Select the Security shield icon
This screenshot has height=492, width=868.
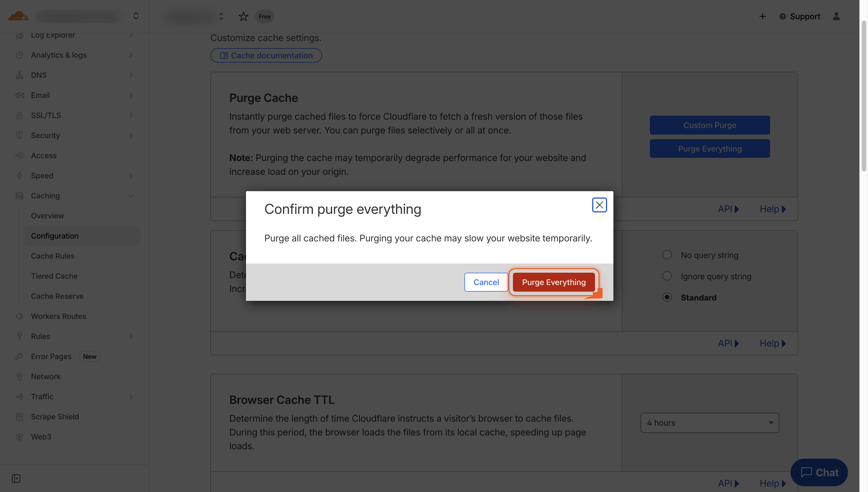click(19, 135)
